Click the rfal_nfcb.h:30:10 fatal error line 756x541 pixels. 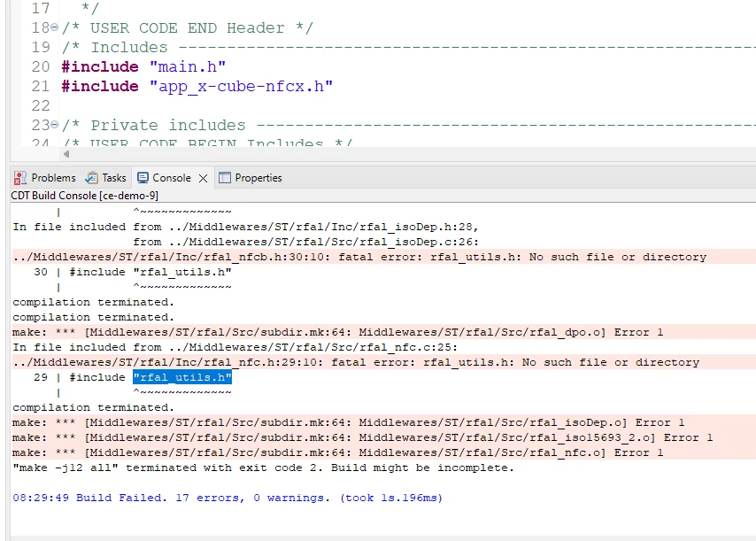[x=359, y=257]
